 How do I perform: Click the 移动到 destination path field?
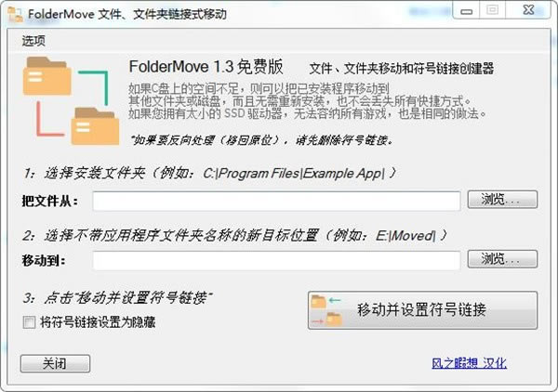pos(276,260)
